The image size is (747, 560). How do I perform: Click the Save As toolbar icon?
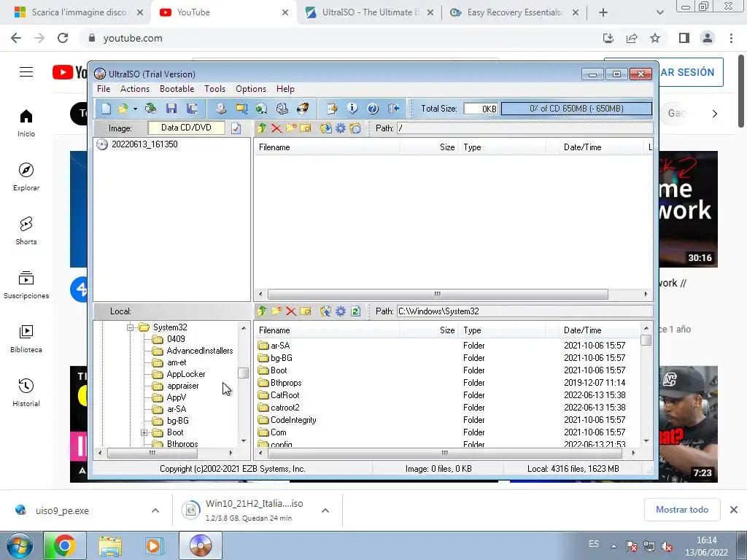pos(192,109)
